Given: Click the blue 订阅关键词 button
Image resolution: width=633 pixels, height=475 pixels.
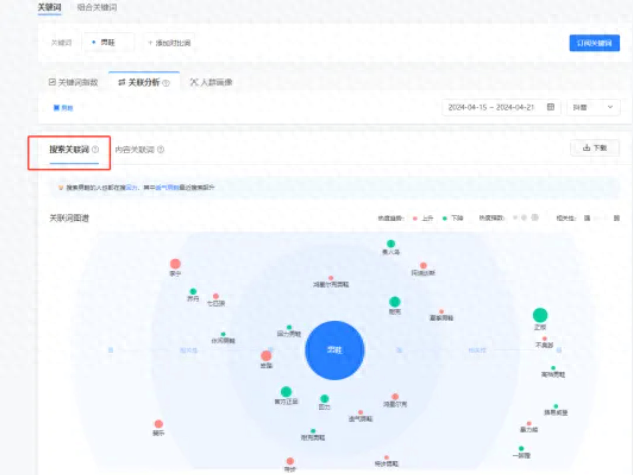Looking at the screenshot, I should click(594, 43).
